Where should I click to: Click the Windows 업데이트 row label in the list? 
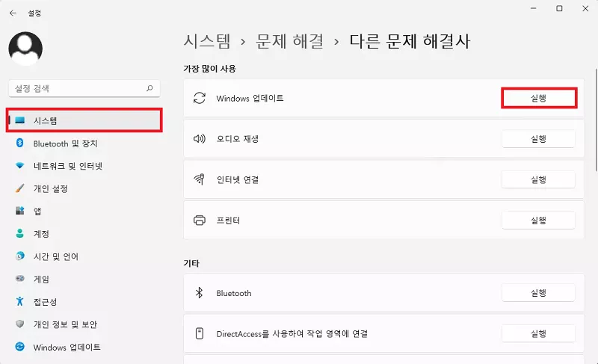[250, 99]
